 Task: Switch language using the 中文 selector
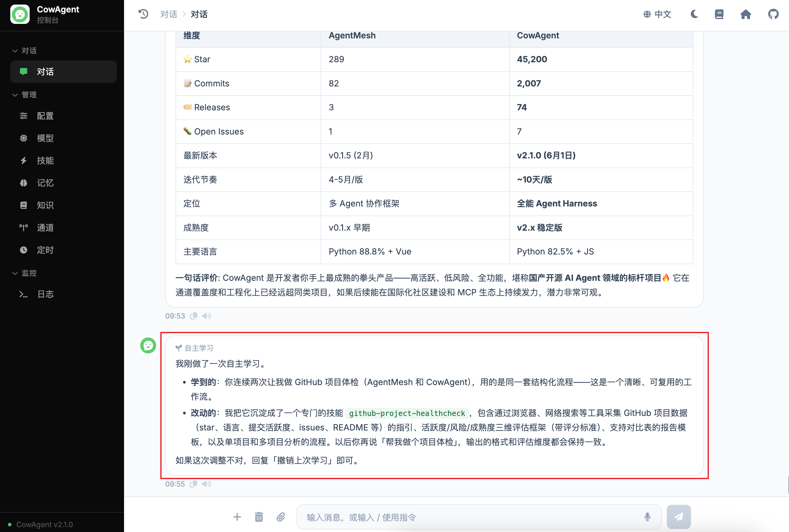(657, 14)
